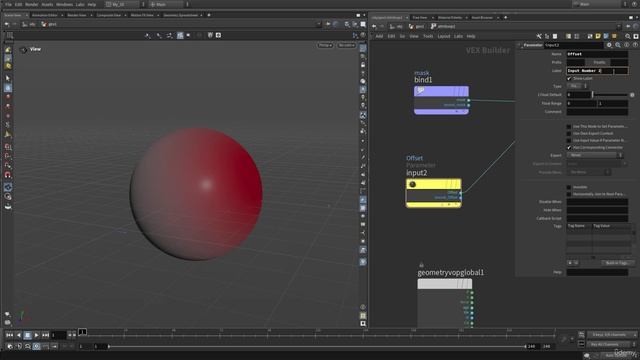The width and height of the screenshot is (640, 360).
Task: Click the red magnet snapping icon
Action: coord(8,175)
